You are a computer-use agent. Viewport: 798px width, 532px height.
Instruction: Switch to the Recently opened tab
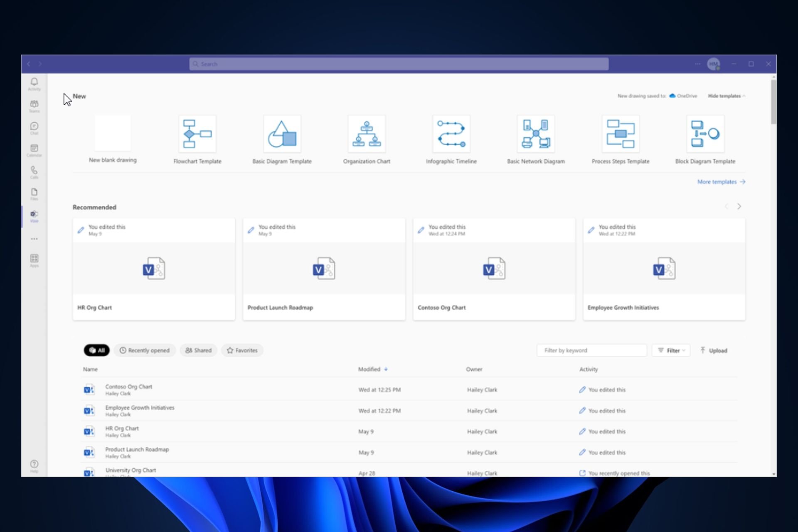[x=145, y=350]
